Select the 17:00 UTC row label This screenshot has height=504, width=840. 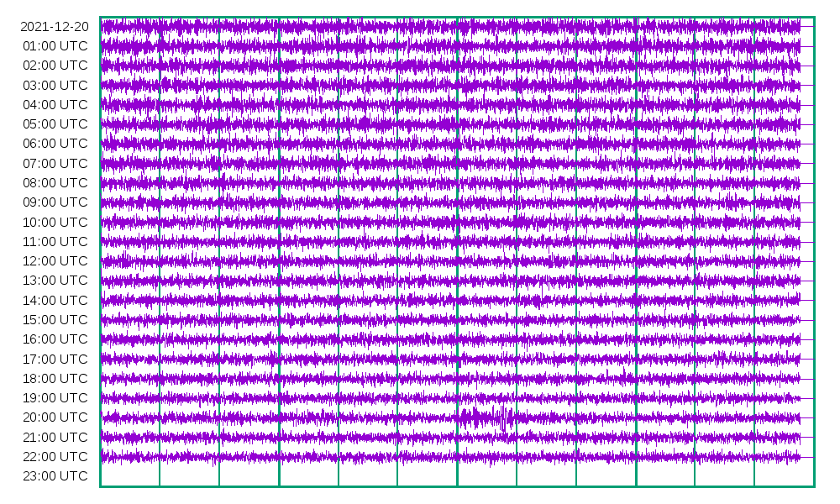tap(55, 359)
